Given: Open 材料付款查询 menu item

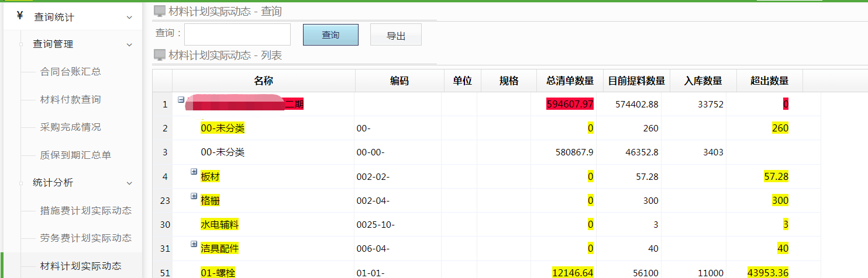Looking at the screenshot, I should click(x=70, y=100).
